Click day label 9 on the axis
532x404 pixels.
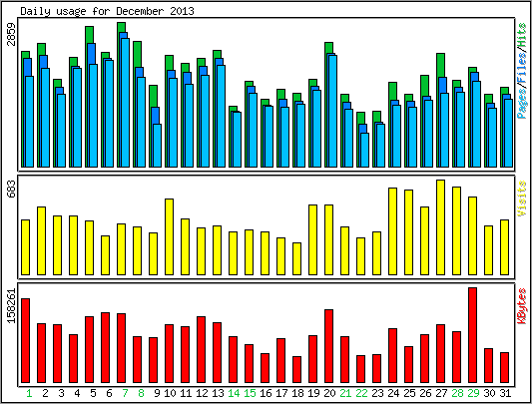coord(157,393)
